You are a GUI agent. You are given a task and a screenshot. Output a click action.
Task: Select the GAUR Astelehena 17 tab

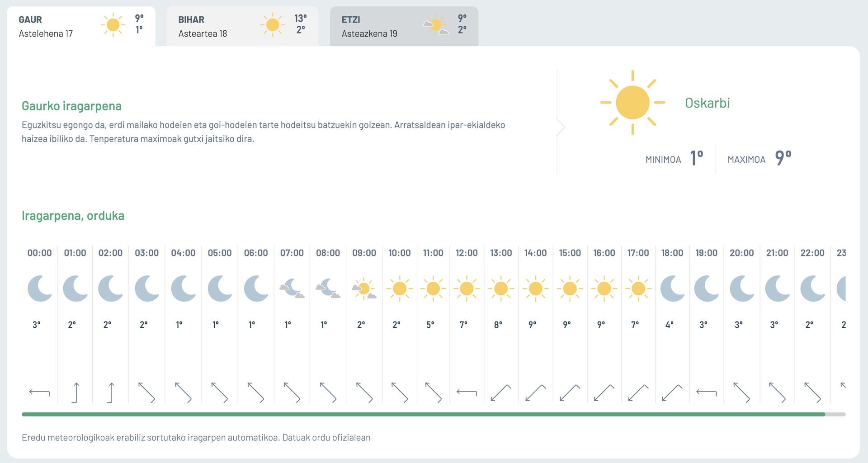81,26
